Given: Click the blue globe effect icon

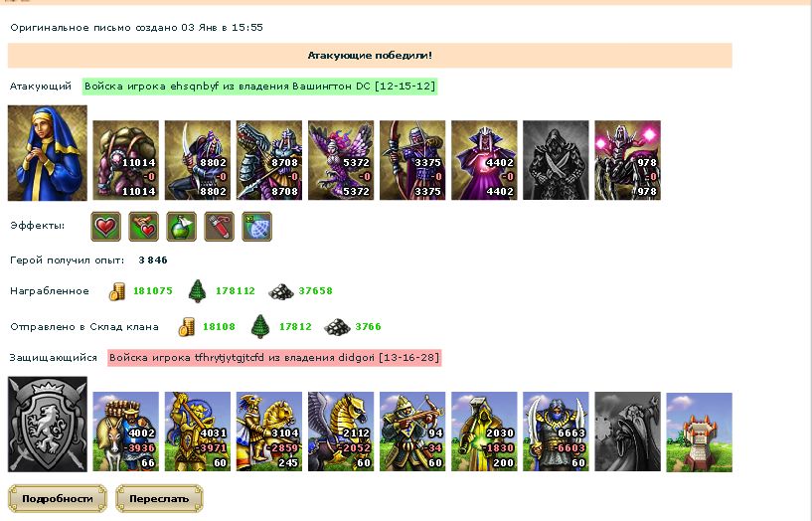Looking at the screenshot, I should (x=256, y=227).
